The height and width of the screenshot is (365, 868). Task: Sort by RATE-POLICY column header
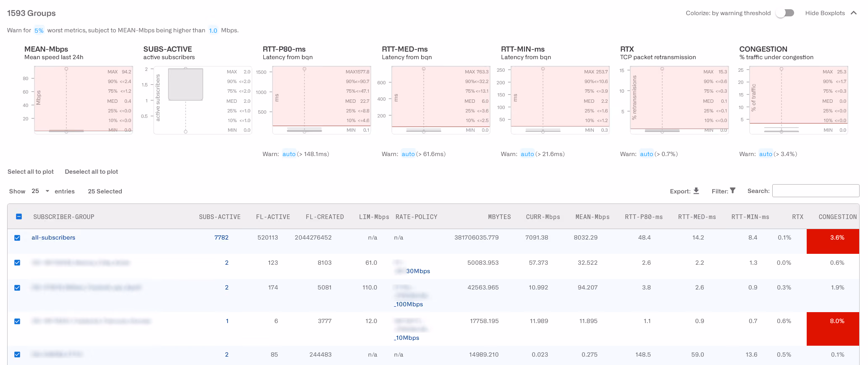tap(416, 217)
